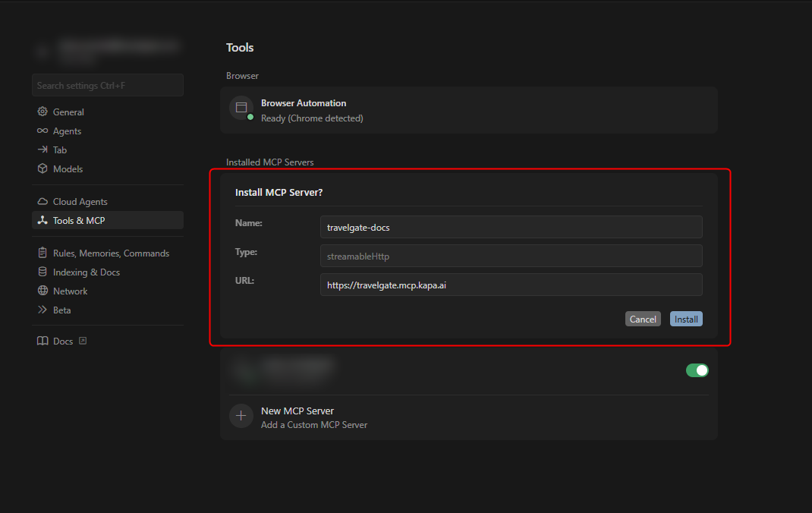The height and width of the screenshot is (513, 812).
Task: Click the Models cube icon
Action: point(42,168)
